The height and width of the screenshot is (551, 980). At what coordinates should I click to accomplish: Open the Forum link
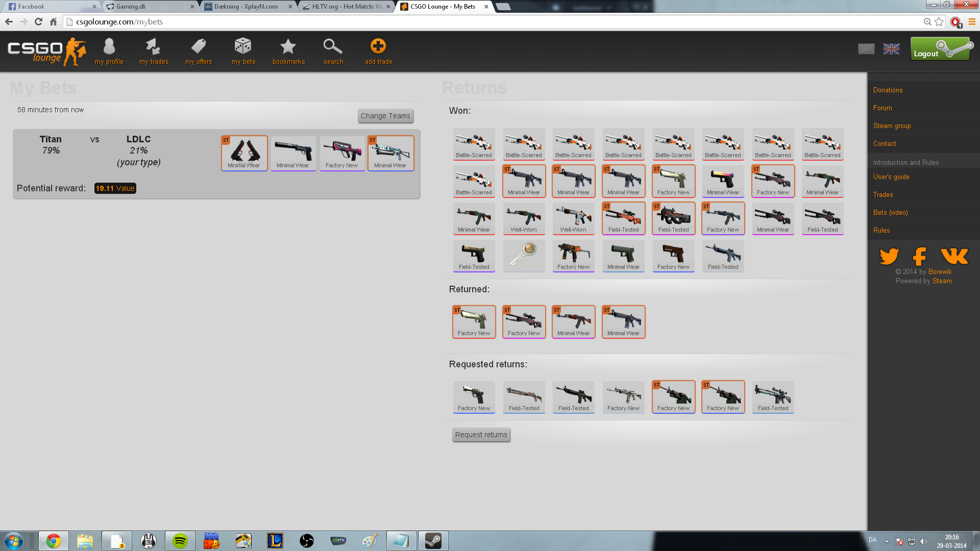click(883, 108)
